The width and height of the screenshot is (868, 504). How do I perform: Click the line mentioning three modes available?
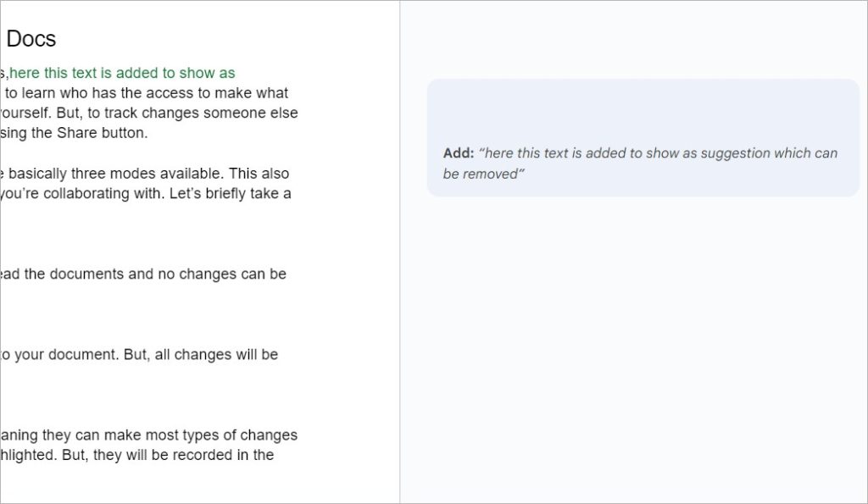coord(144,174)
